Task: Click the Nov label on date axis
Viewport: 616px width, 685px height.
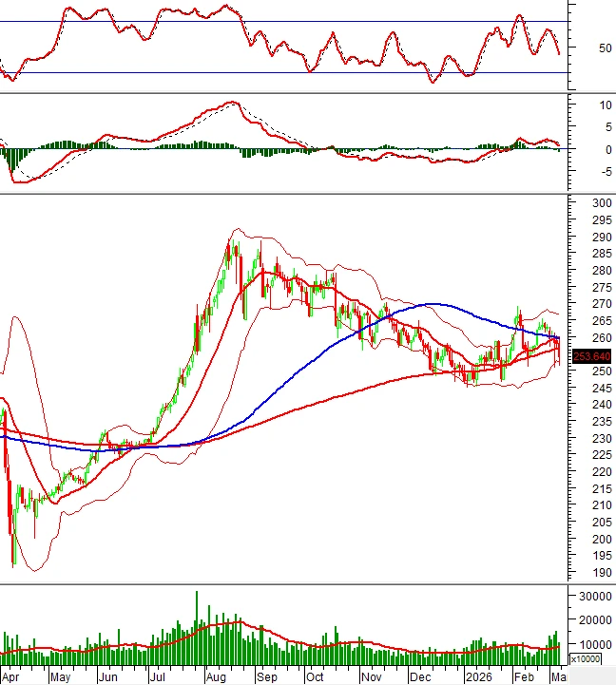Action: 370,677
